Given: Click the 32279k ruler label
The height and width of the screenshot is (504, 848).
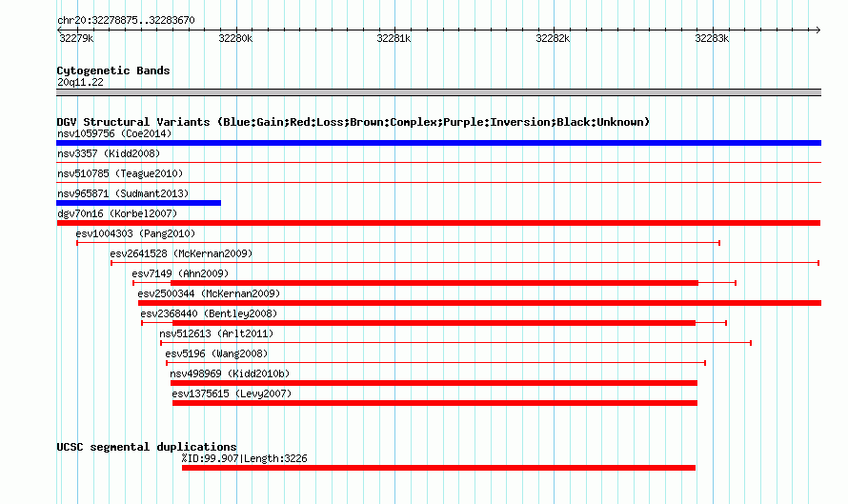Looking at the screenshot, I should (x=76, y=38).
